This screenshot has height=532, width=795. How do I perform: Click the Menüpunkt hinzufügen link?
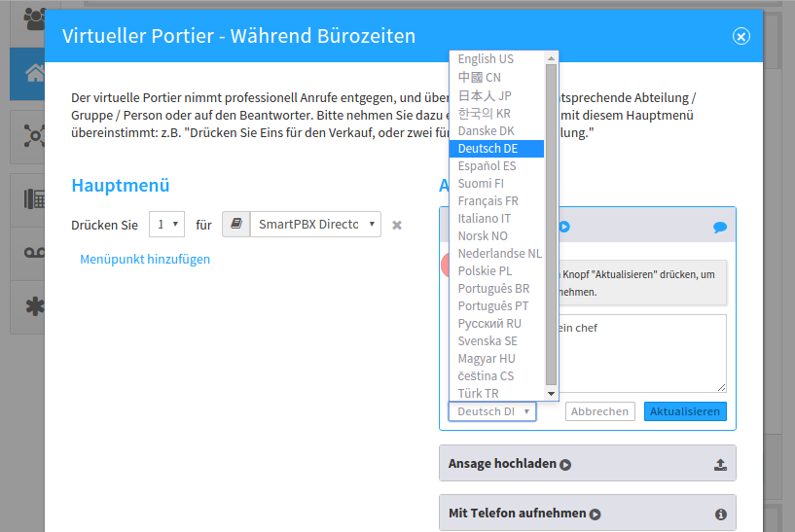(145, 260)
